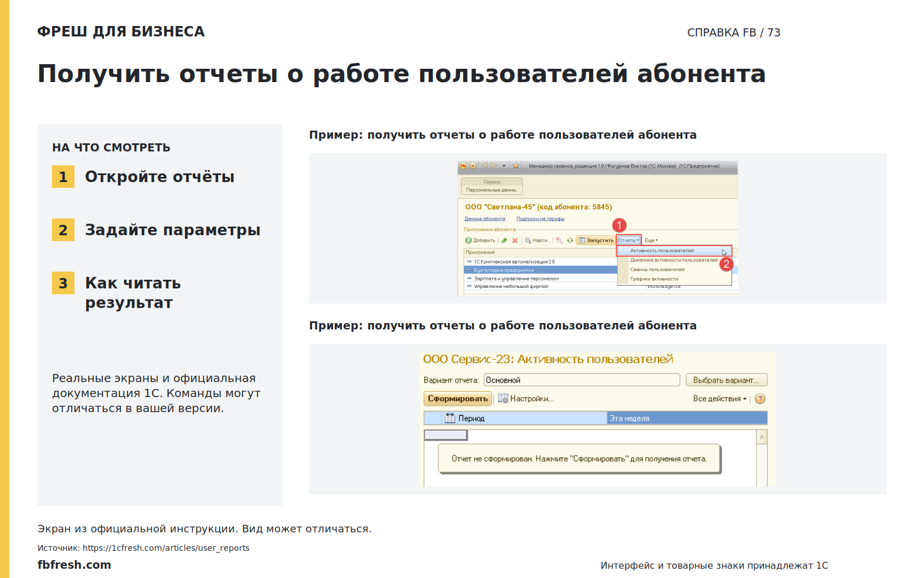Open the navigation history dropdown arrow
Image resolution: width=924 pixels, height=578 pixels.
pos(504,166)
